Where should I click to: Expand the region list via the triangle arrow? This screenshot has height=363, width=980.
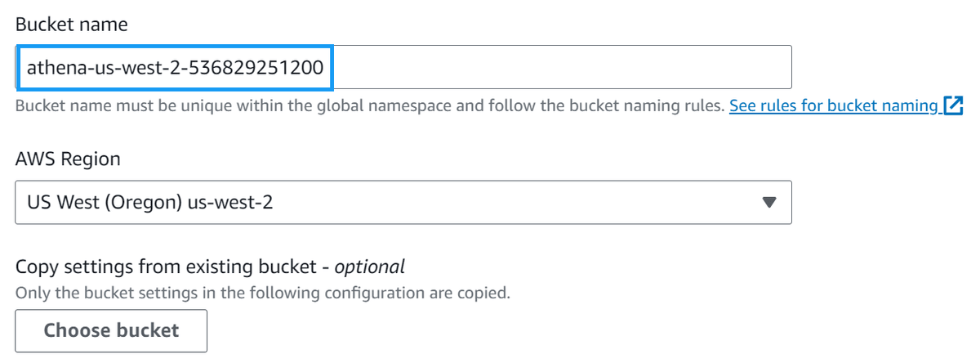pos(768,202)
